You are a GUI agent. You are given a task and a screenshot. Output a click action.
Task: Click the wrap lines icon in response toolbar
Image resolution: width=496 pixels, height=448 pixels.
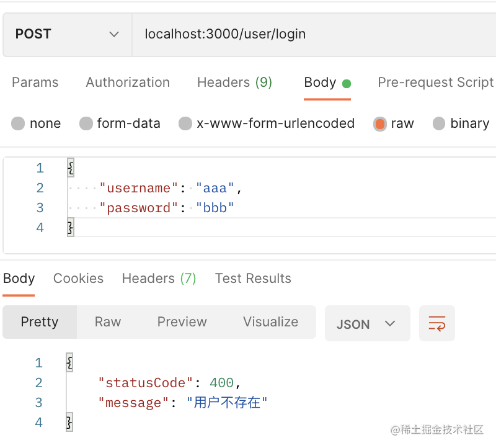click(x=437, y=323)
